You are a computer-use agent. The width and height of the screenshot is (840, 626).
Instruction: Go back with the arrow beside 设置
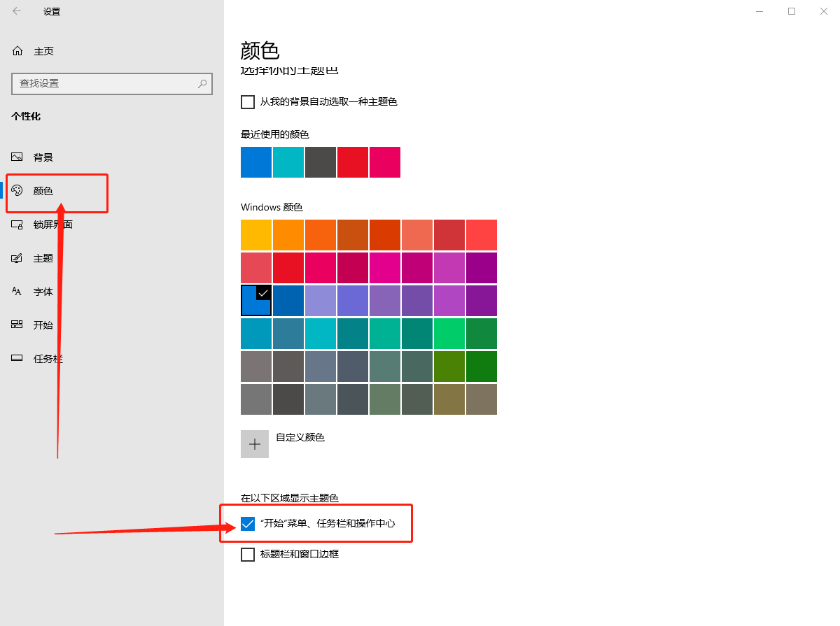(17, 11)
